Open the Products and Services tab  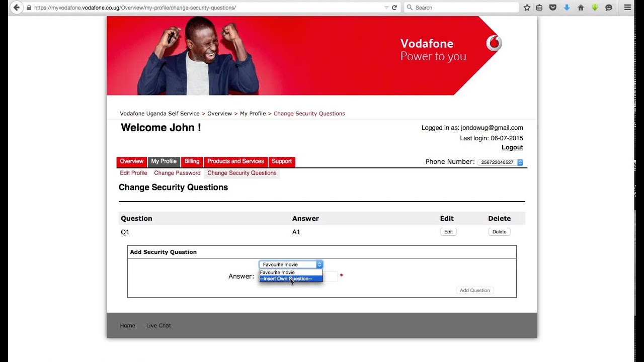pyautogui.click(x=235, y=161)
